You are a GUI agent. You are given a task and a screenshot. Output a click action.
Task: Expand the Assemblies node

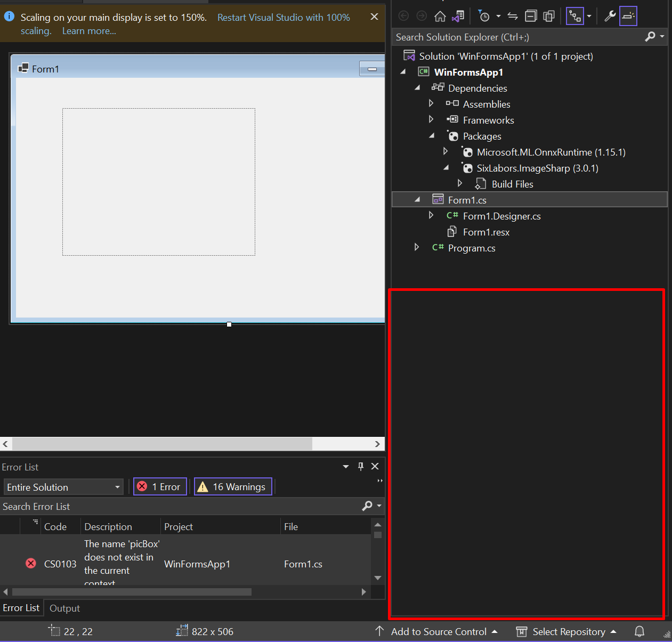[x=431, y=103]
